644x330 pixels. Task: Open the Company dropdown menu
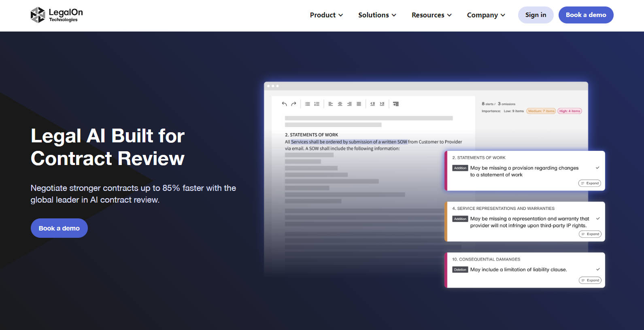click(486, 15)
